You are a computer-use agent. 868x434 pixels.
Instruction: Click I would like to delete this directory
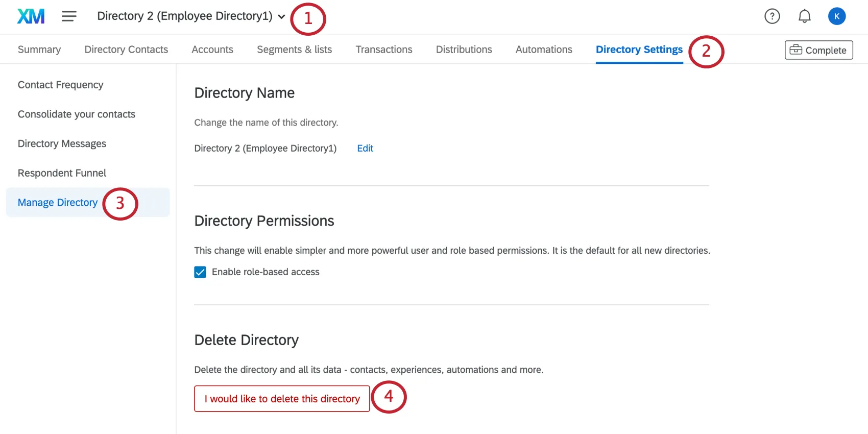point(281,398)
